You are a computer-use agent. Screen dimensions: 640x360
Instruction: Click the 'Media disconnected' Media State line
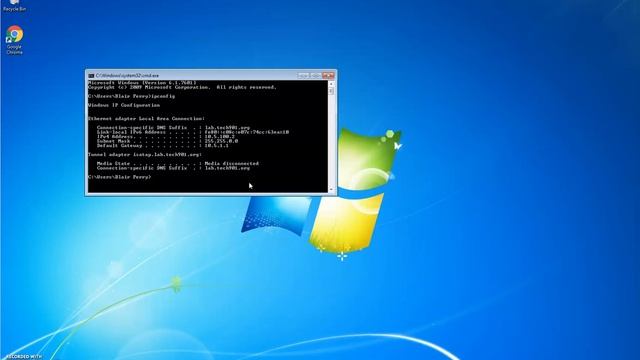click(178, 164)
